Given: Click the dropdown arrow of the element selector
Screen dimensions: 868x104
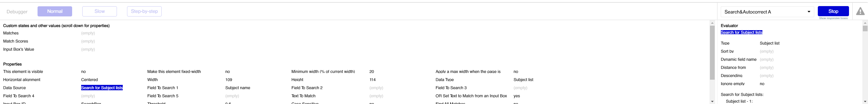Looking at the screenshot, I should (x=809, y=12).
